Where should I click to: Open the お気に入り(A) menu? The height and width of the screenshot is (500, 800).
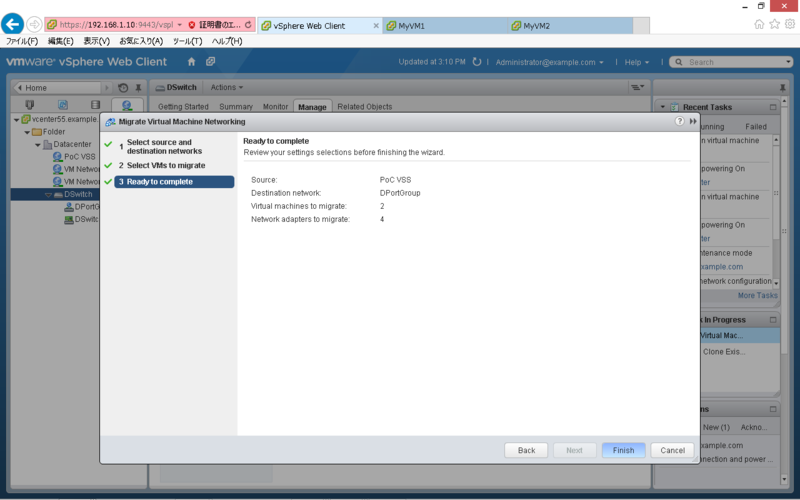pyautogui.click(x=141, y=41)
